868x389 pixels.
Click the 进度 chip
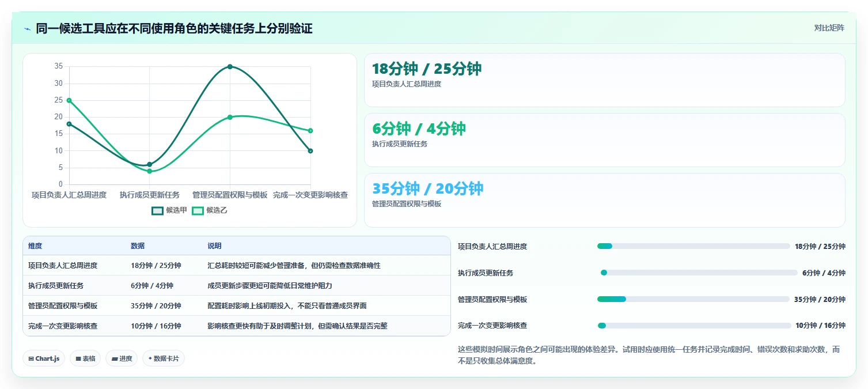coord(122,358)
